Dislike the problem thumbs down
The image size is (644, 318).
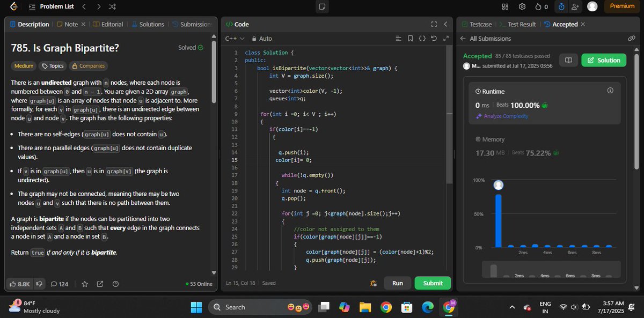(x=39, y=284)
